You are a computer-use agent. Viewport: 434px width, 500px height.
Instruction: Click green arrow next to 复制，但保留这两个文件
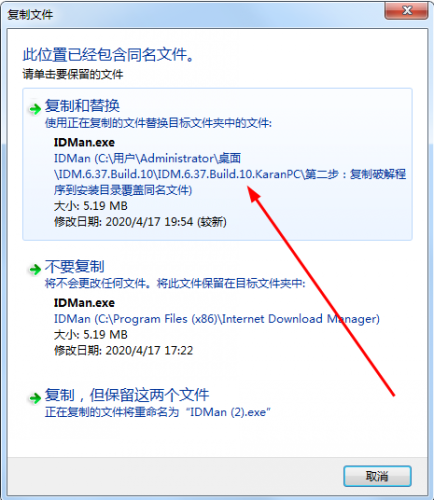(35, 398)
